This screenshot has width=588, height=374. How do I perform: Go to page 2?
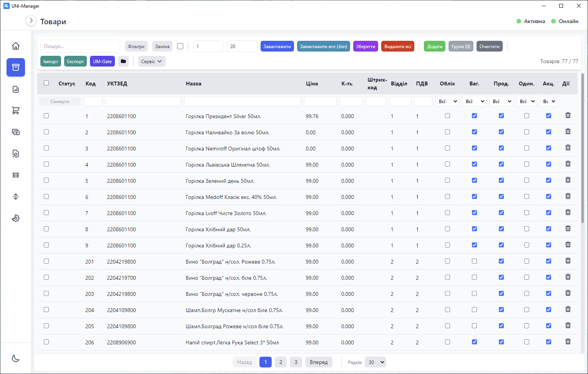tap(281, 362)
